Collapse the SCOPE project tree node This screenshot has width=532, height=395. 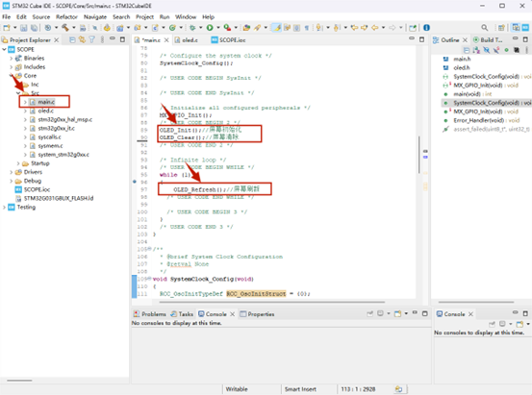pos(4,50)
